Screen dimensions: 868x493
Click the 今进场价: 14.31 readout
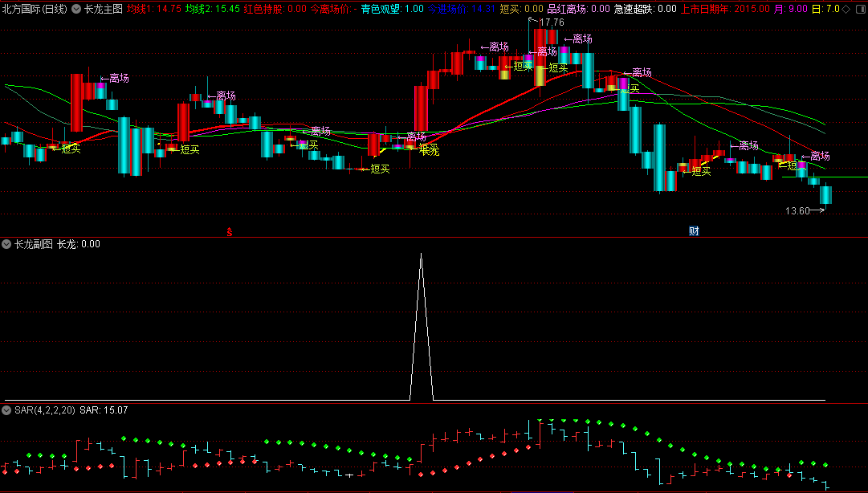462,9
